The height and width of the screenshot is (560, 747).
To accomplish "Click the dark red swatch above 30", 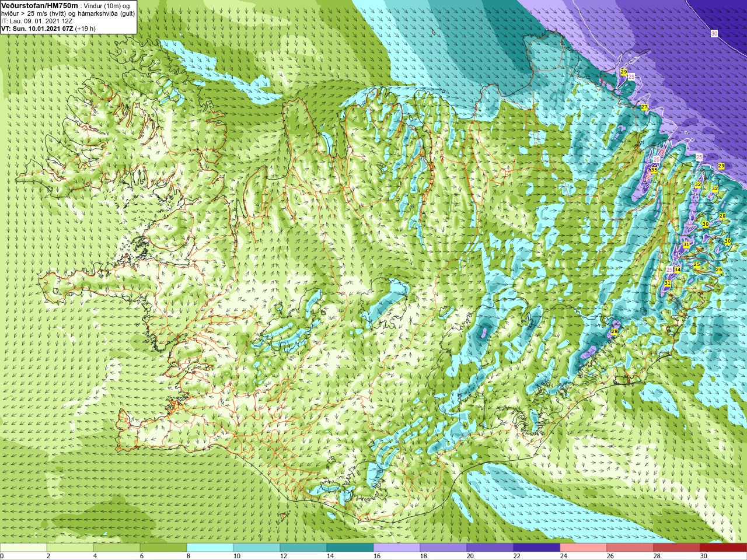I will tap(724, 548).
